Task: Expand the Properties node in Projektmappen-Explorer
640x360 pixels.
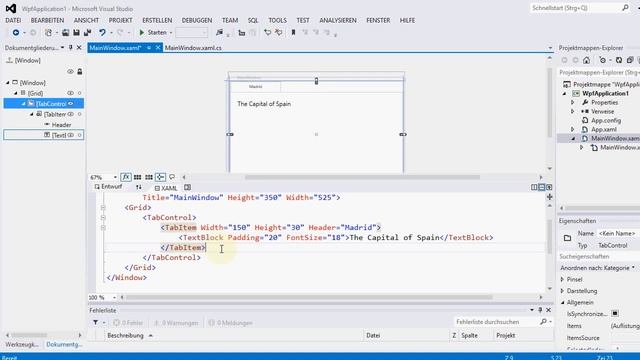Action: coord(573,102)
